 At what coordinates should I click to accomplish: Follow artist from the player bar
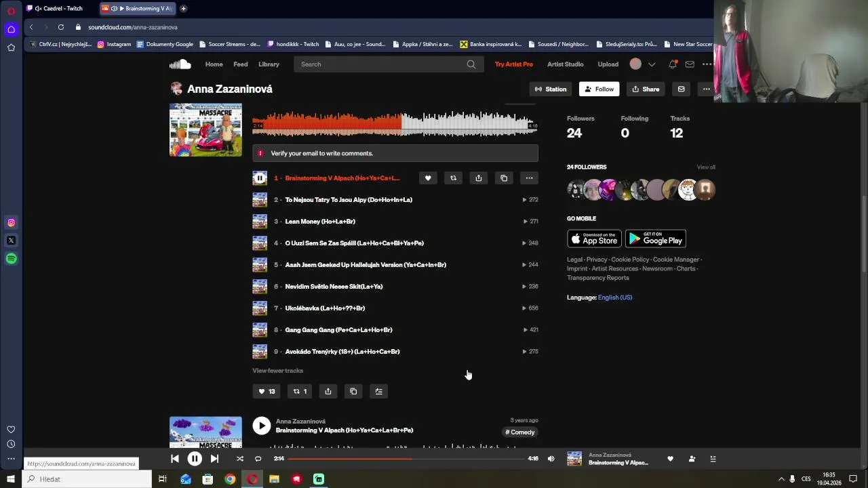[692, 459]
